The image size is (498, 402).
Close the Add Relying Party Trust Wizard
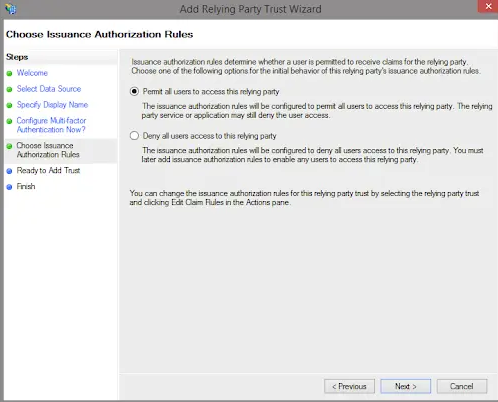click(x=488, y=6)
